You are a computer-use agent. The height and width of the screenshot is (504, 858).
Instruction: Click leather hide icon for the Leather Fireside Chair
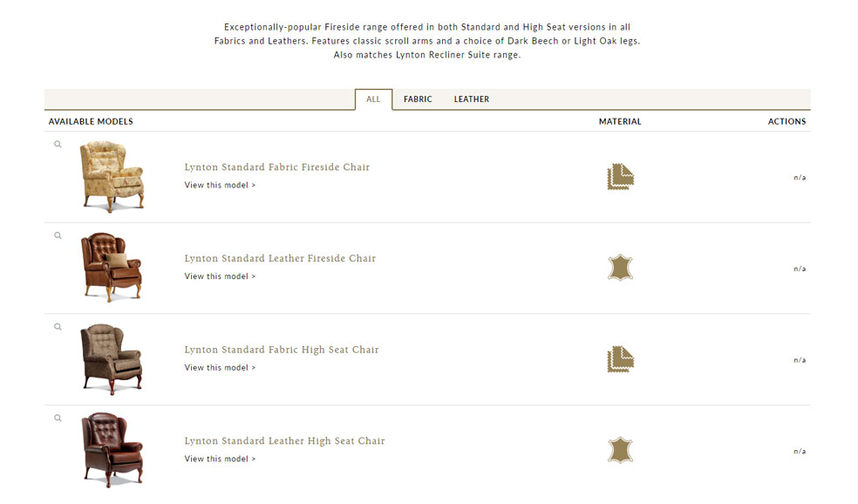click(620, 268)
